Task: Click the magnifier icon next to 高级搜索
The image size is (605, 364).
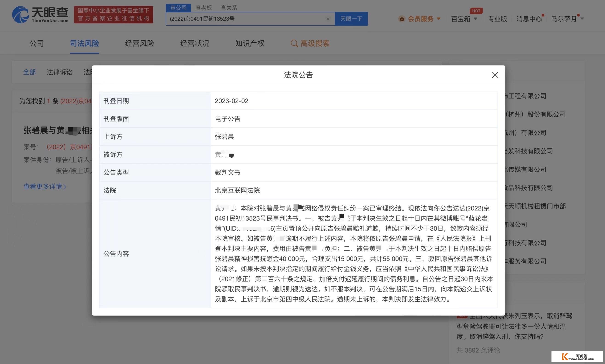Action: pos(294,43)
